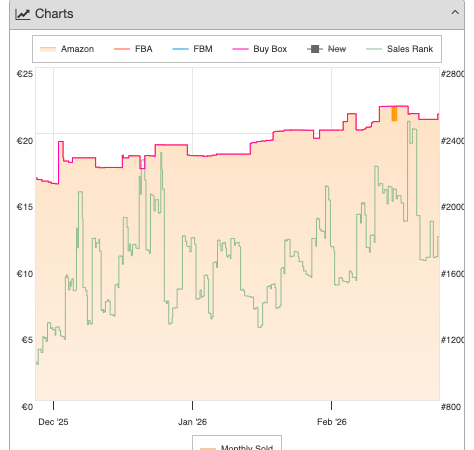Click the orange out-of-stock bar in February

pyautogui.click(x=394, y=114)
